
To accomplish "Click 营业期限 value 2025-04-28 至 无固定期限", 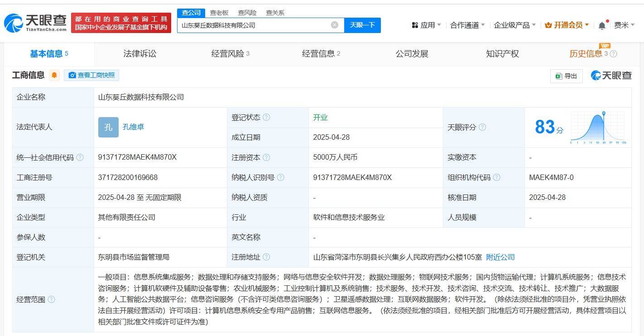I will 139,197.
